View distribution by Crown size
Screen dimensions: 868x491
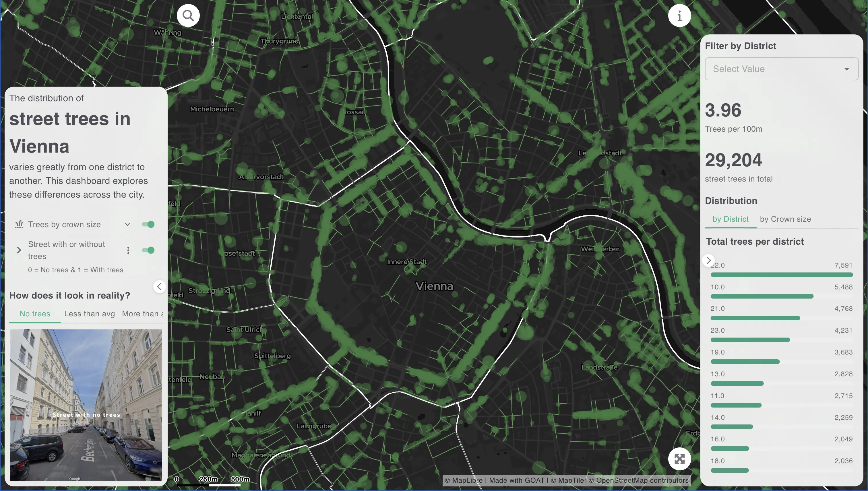[785, 219]
